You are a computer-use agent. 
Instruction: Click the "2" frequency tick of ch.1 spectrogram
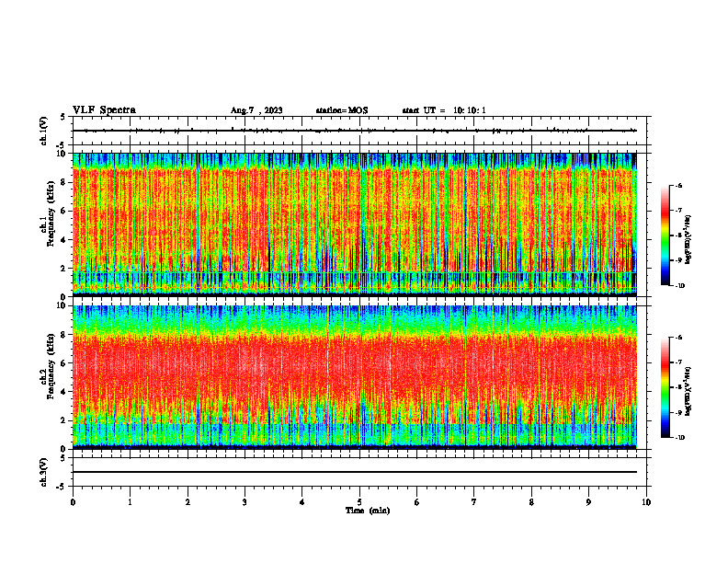(64, 269)
